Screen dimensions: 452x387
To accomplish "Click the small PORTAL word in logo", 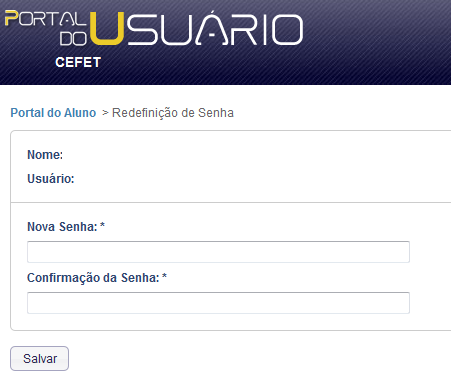I will (46, 19).
